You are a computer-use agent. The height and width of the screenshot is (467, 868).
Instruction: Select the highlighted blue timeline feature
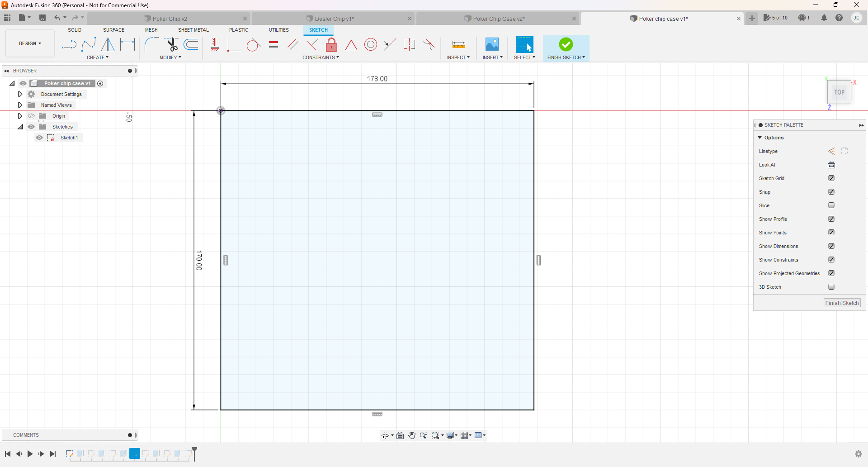pyautogui.click(x=135, y=453)
